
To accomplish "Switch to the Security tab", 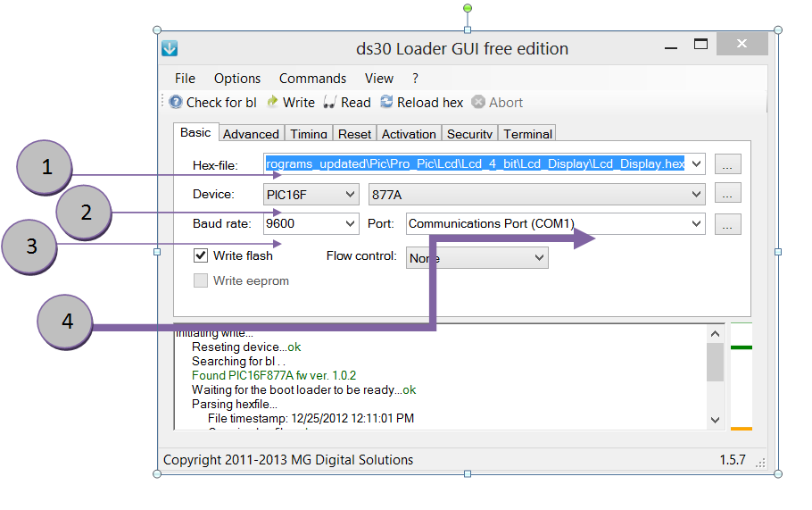I will tap(469, 134).
